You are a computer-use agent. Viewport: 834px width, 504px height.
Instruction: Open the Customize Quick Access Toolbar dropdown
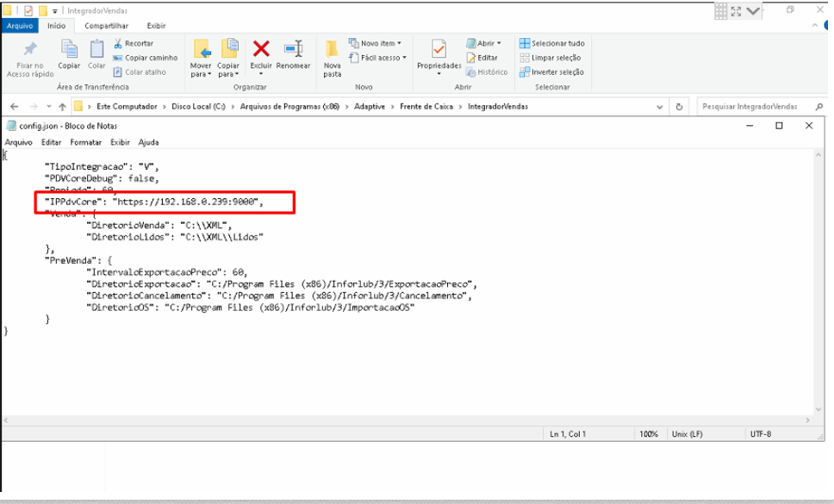55,10
